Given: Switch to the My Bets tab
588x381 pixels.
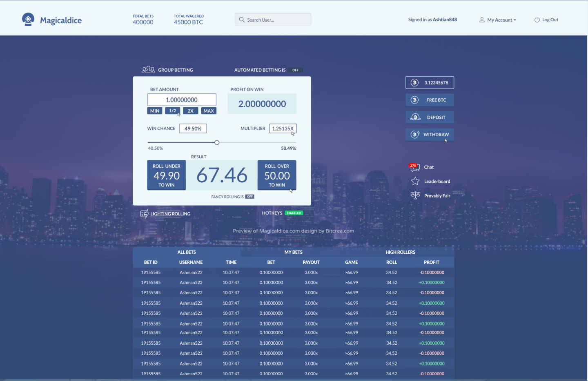Looking at the screenshot, I should click(x=294, y=252).
